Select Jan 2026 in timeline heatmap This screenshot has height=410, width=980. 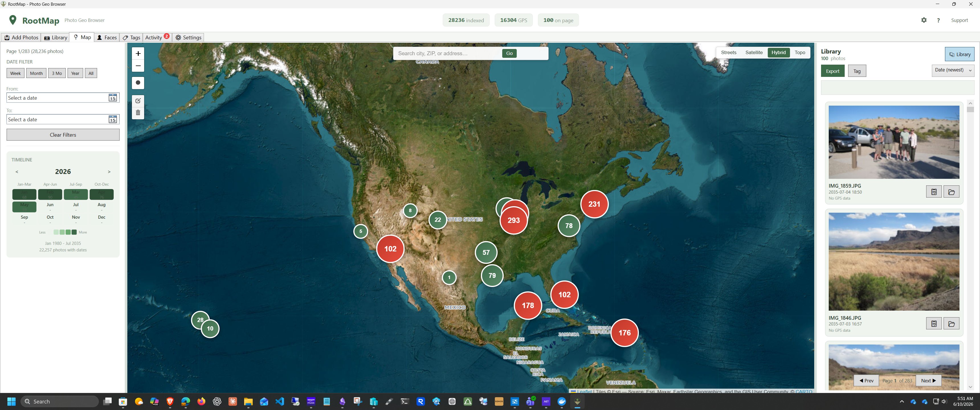[x=24, y=194]
